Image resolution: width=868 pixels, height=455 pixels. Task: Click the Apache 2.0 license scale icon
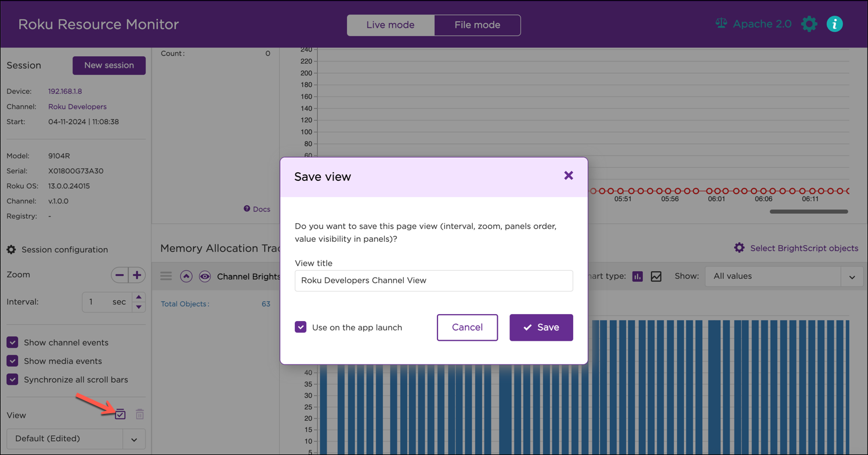pyautogui.click(x=721, y=23)
